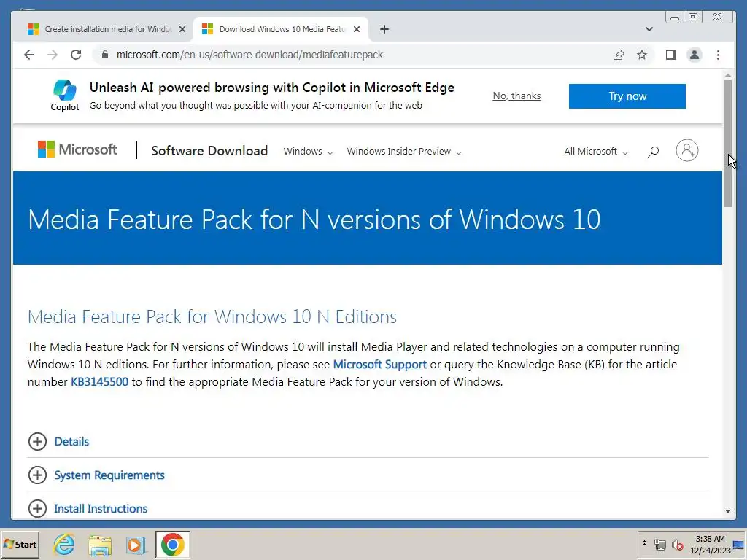This screenshot has height=560, width=747.
Task: Click the muted volume tray icon
Action: (677, 544)
